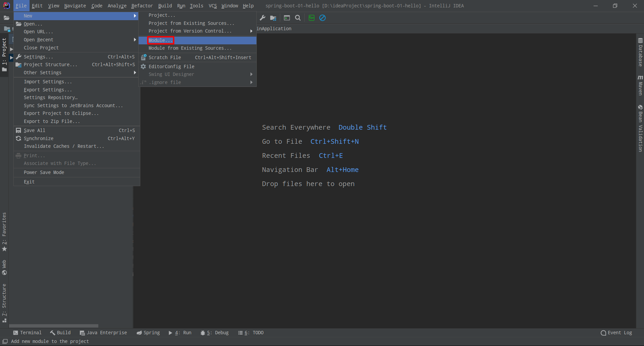Select Export to Zip File...

tap(76, 121)
